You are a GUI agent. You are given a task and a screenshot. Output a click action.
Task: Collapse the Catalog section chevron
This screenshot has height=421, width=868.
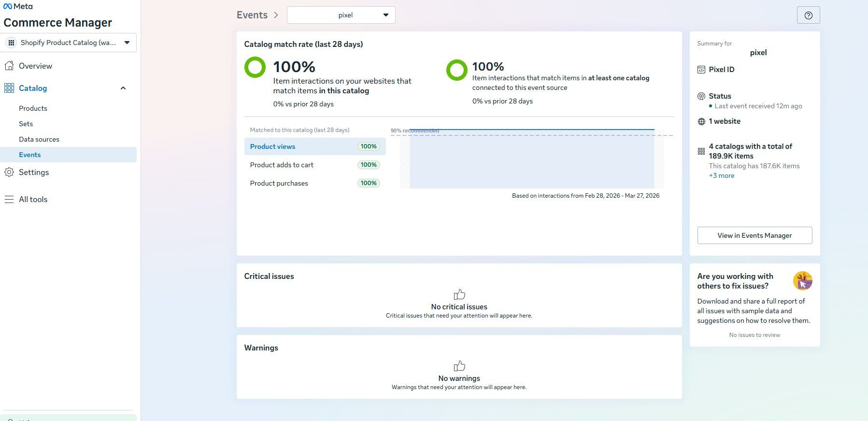click(123, 88)
